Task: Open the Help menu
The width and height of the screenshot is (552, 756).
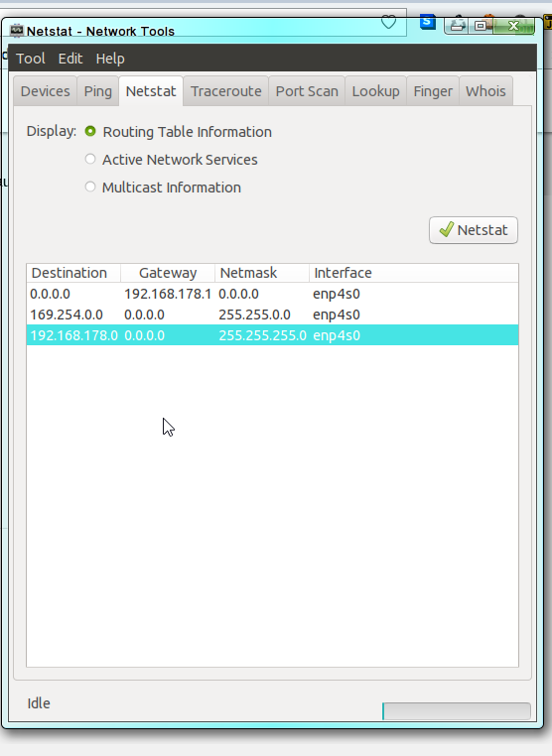Action: point(110,59)
